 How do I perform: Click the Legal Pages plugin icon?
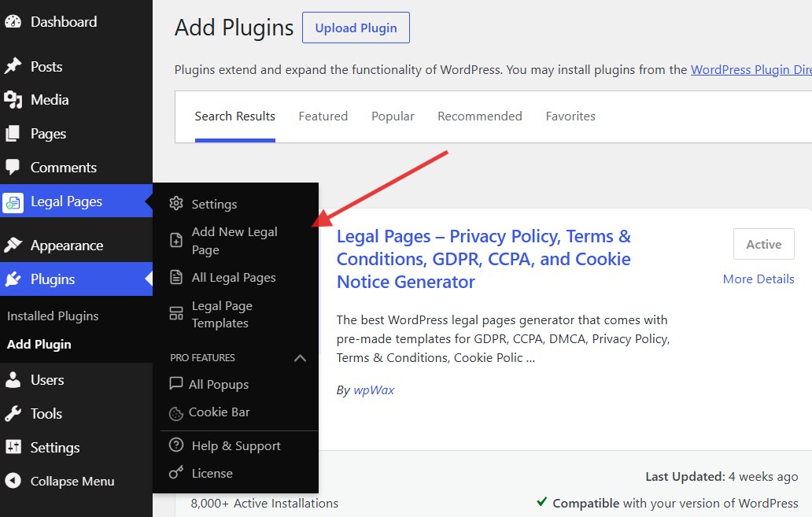click(13, 202)
